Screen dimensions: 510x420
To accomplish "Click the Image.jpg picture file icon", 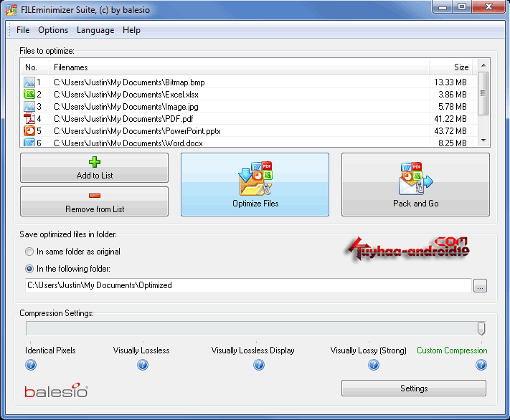I will (x=29, y=106).
